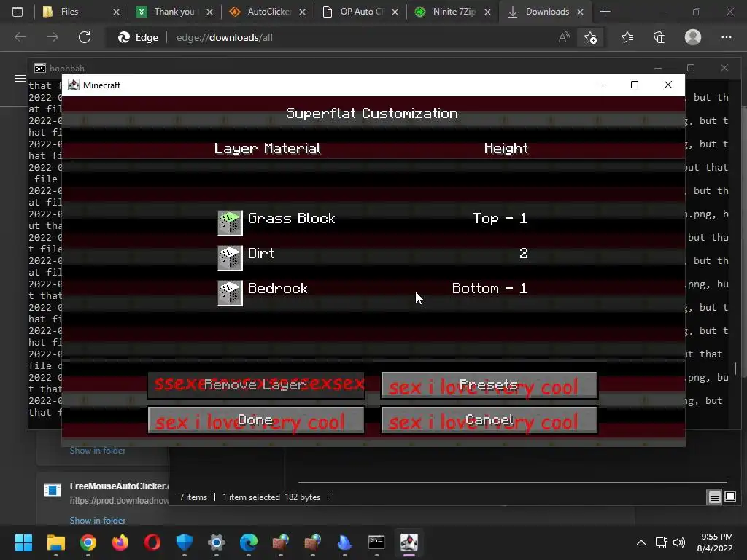Open the Presets button in Minecraft
Image resolution: width=747 pixels, height=560 pixels.
tap(489, 385)
